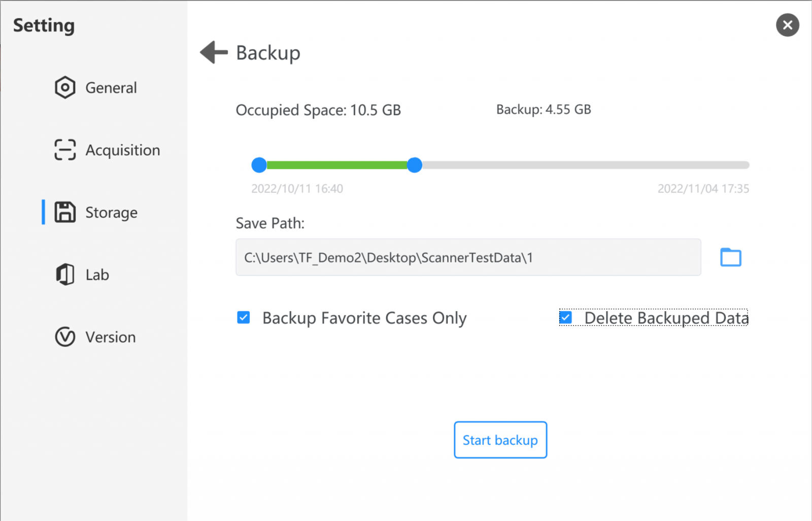Close the Setting dialog

[x=787, y=25]
